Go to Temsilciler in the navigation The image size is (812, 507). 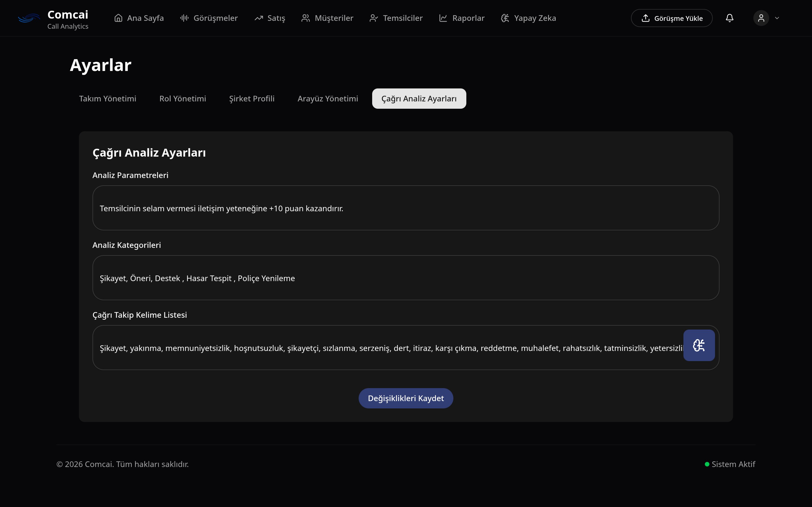pos(396,18)
